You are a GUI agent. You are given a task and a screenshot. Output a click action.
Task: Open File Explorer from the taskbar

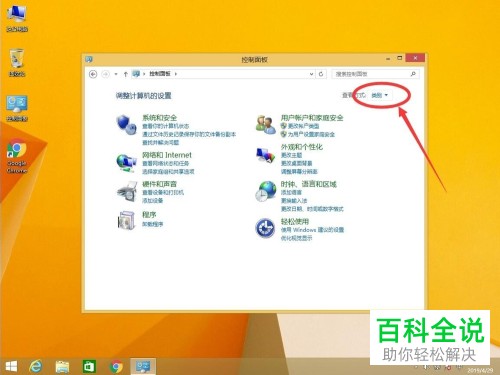62,366
